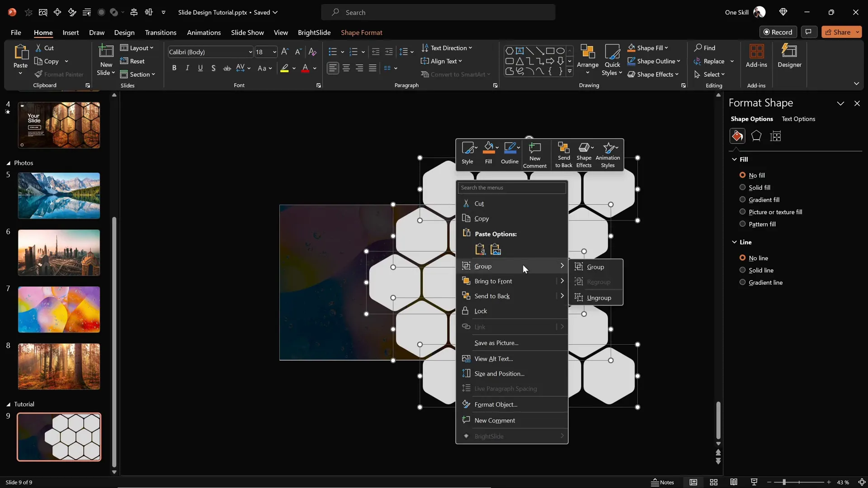This screenshot has width=868, height=488.
Task: Open the Add-ins button in the ribbon
Action: (756, 56)
